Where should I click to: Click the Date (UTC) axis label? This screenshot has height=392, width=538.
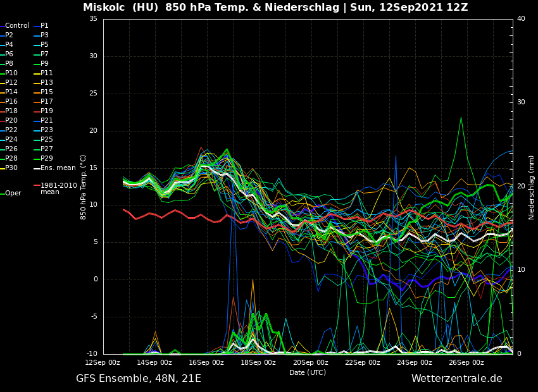[308, 373]
